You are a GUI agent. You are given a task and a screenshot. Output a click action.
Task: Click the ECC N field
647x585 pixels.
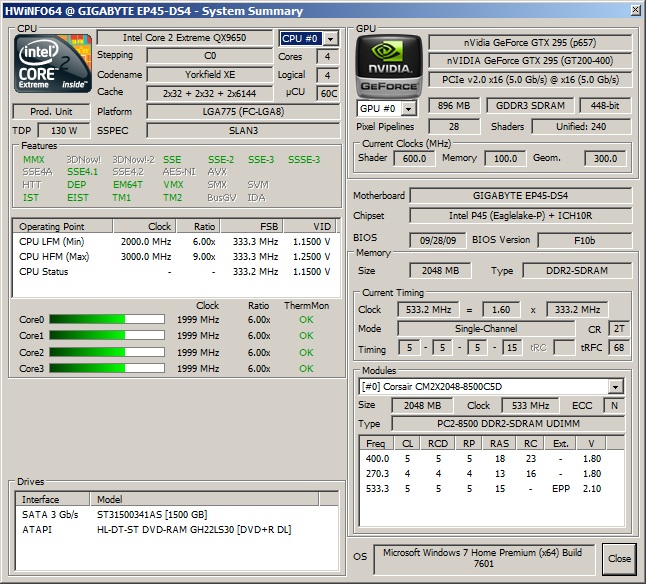click(614, 406)
